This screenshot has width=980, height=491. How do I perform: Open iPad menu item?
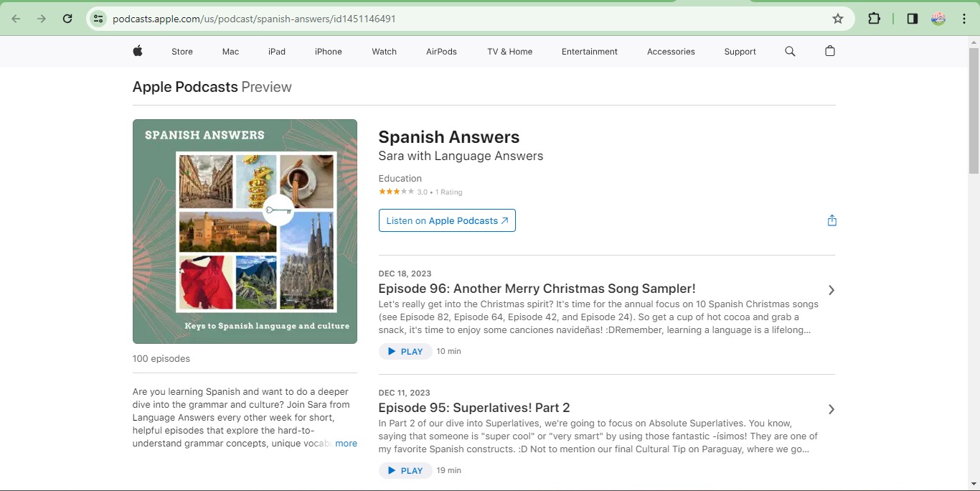(277, 52)
